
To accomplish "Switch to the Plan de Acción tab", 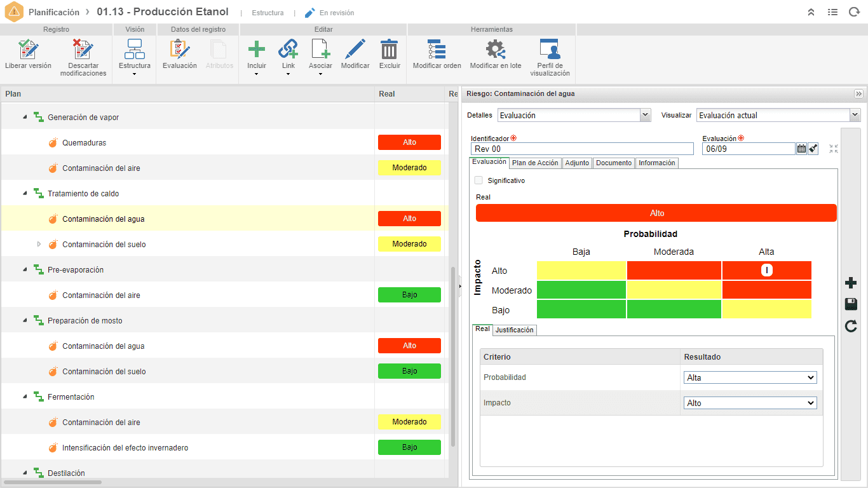I will pos(535,163).
